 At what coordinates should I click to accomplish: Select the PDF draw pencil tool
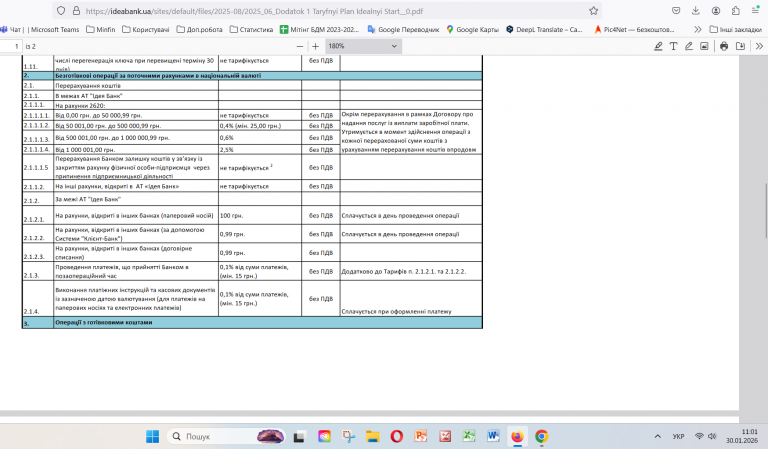point(689,46)
